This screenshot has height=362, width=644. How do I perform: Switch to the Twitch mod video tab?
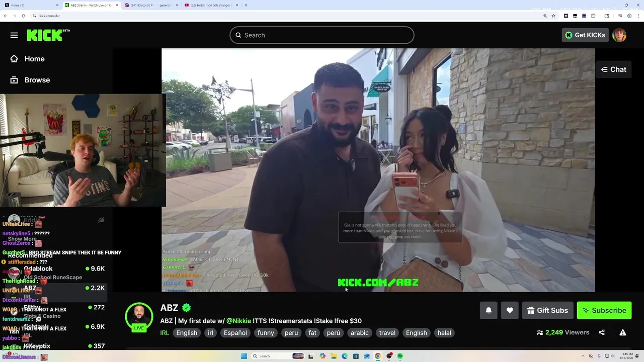coord(210,5)
